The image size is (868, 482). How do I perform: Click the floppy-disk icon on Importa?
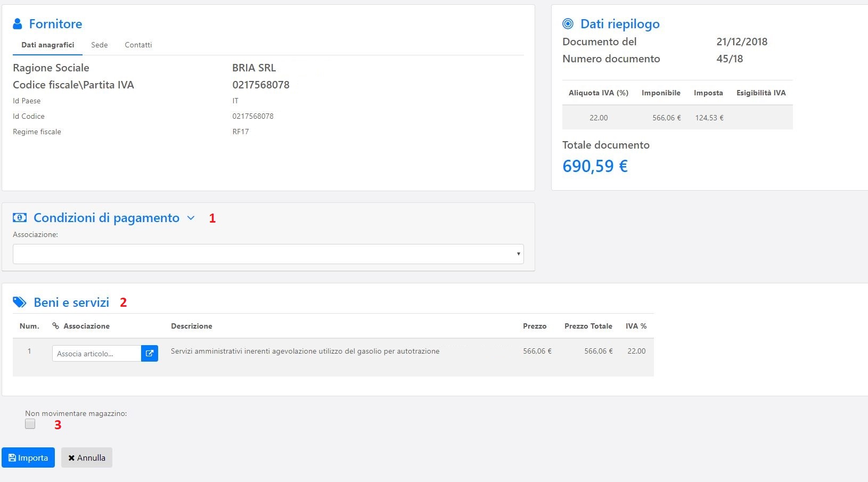click(12, 458)
